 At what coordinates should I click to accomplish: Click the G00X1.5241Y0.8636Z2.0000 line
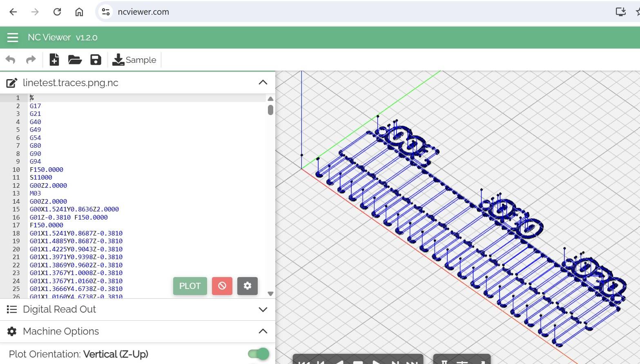[74, 209]
